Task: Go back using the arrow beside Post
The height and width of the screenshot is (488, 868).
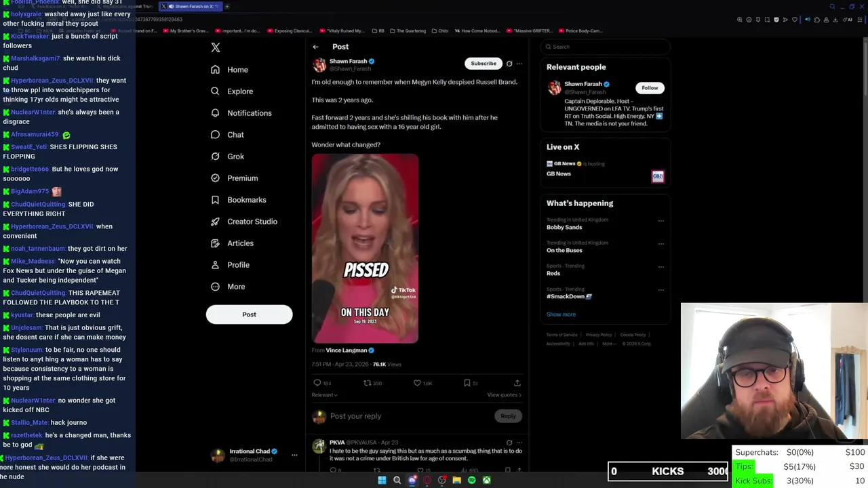Action: pos(315,47)
